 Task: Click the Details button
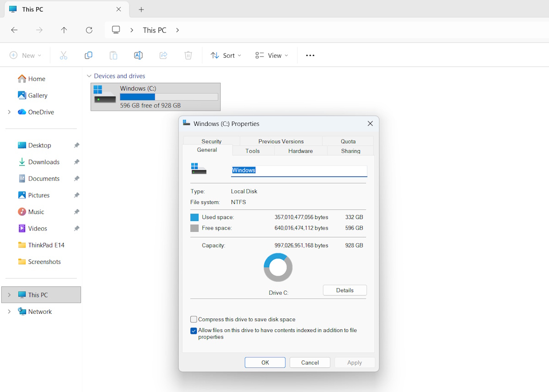tap(345, 290)
